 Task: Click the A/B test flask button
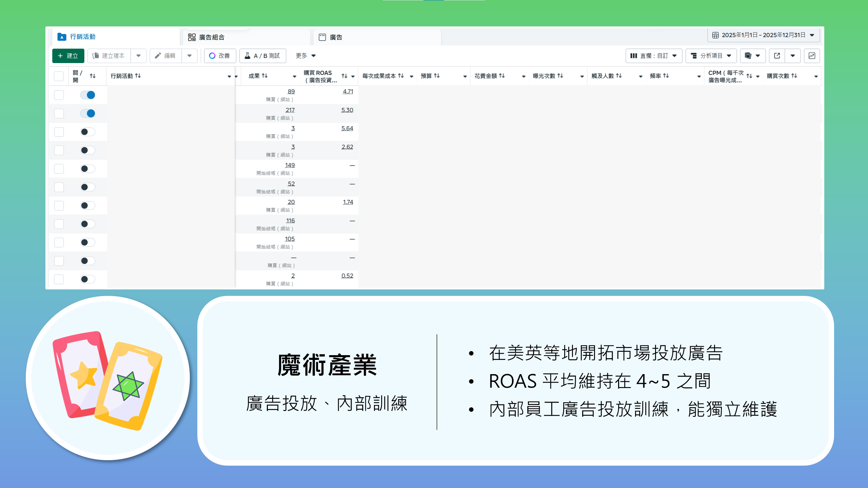(x=262, y=56)
